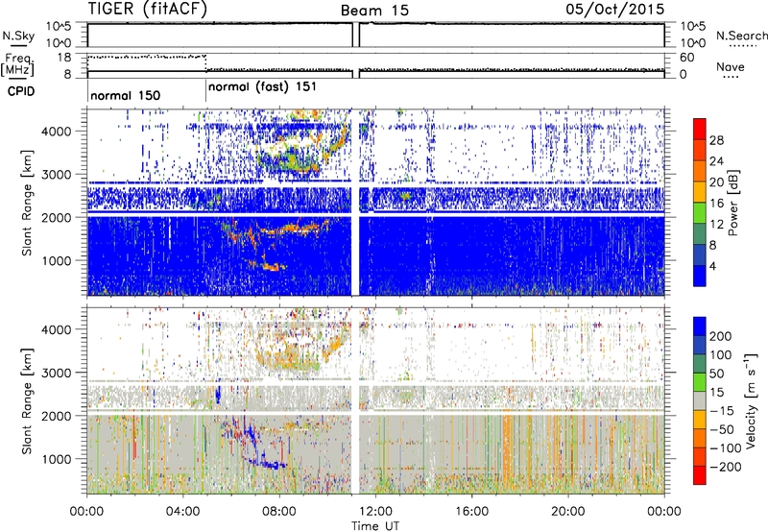
Task: Click the red bottom of velocity colorbar
Action: [700, 475]
